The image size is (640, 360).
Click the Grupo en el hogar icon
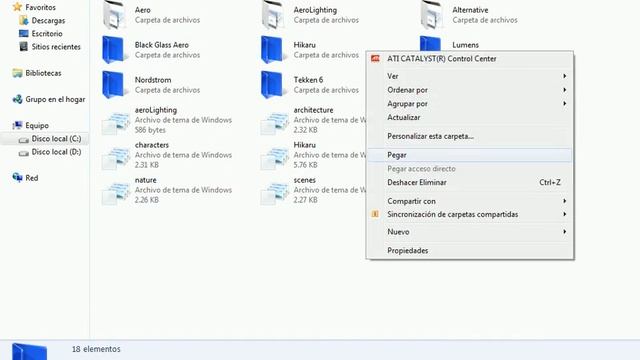(x=17, y=99)
